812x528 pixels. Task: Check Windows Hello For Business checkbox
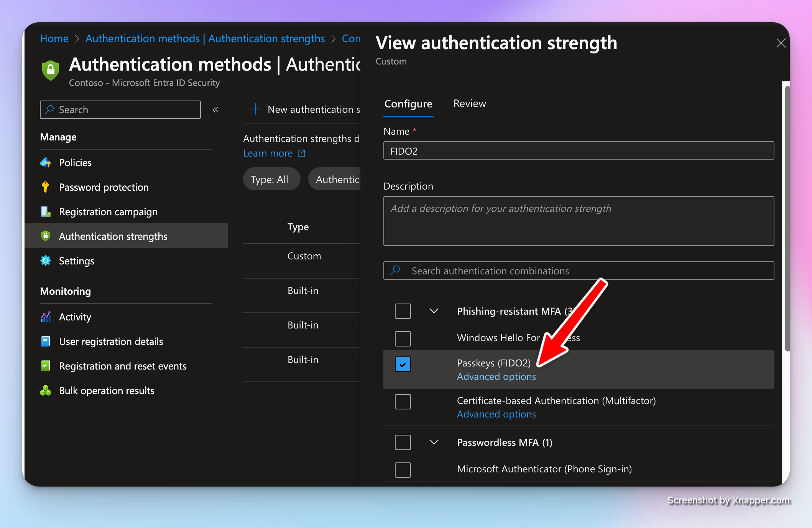click(403, 338)
